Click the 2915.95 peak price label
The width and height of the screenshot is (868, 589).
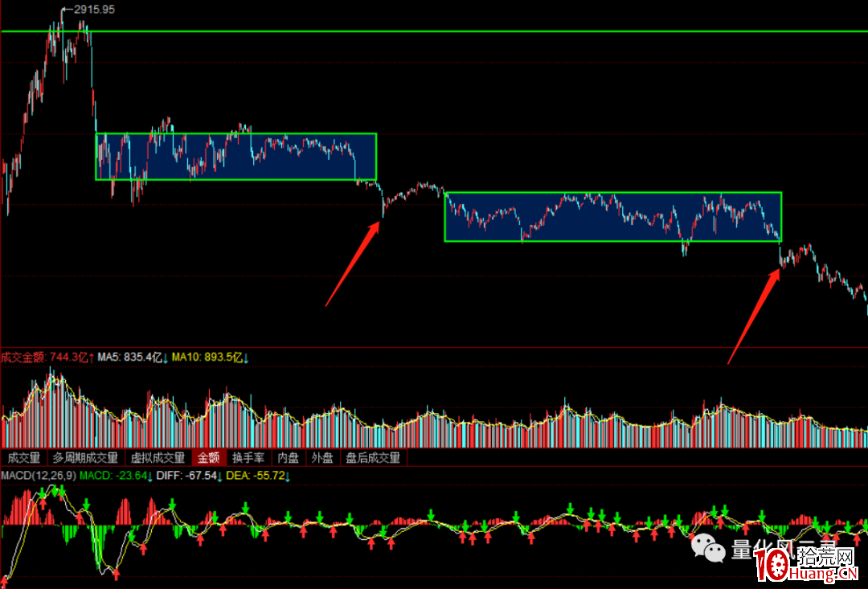coord(94,10)
